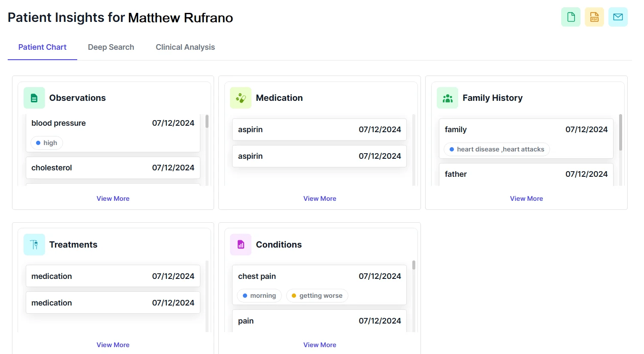Image resolution: width=644 pixels, height=354 pixels.
Task: Expand Observations with View More
Action: pos(113,199)
